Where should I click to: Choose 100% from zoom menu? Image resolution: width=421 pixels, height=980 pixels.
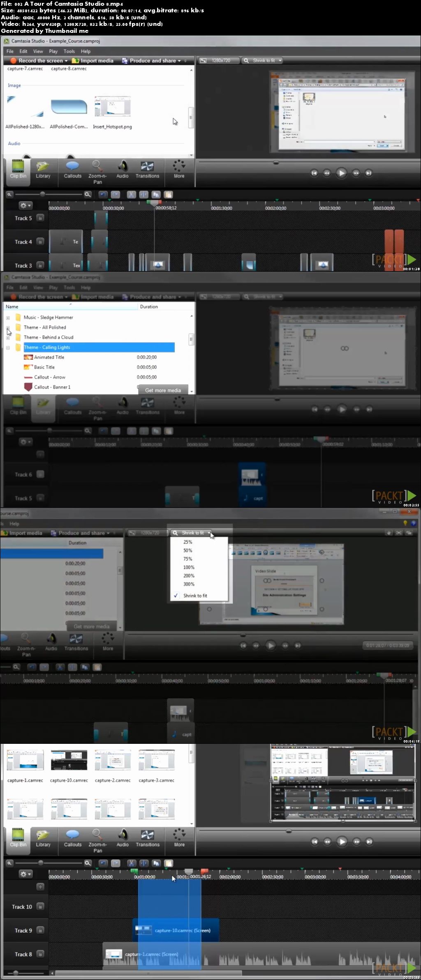[x=189, y=567]
